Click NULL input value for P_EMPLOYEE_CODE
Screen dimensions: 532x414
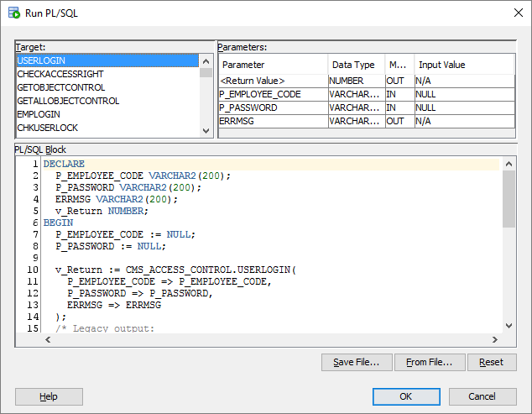[x=465, y=94]
